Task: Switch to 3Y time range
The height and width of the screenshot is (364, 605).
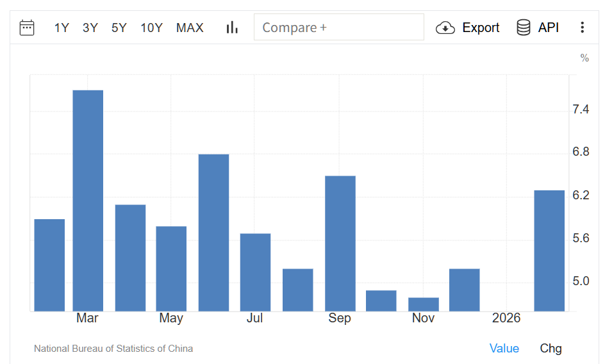Action: [90, 28]
